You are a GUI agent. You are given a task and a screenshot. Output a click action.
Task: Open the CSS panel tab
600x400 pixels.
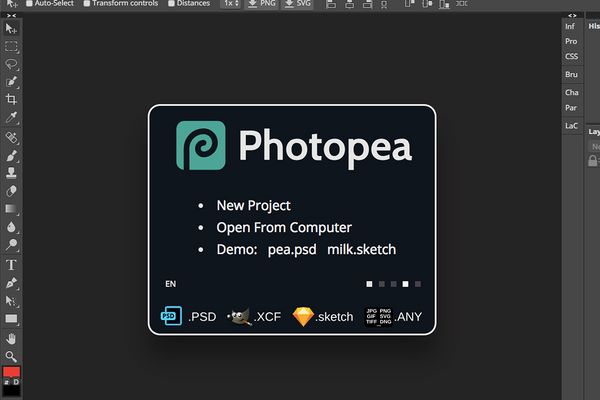click(x=571, y=56)
